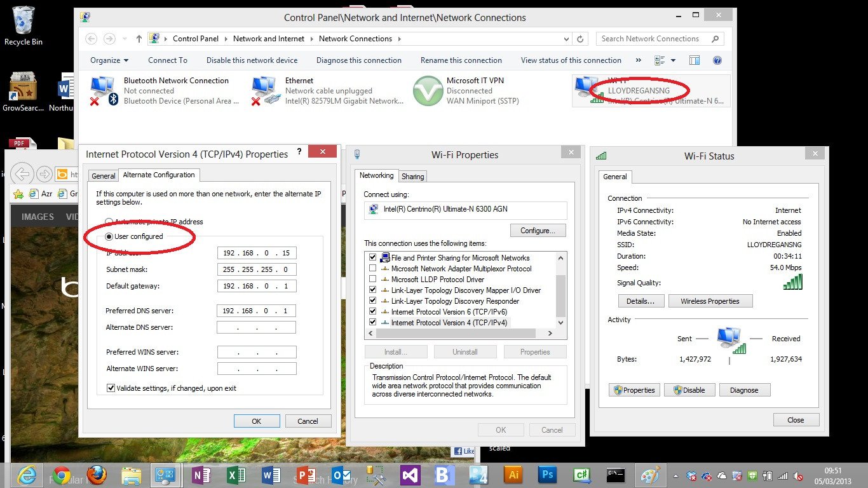868x488 pixels.
Task: Open OneNote from the taskbar
Action: (x=201, y=475)
